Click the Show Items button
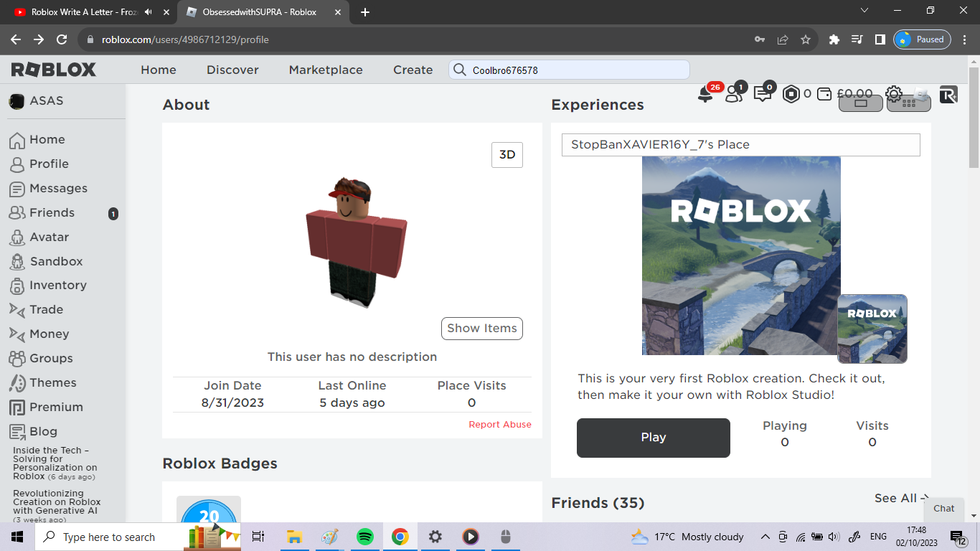 point(482,329)
